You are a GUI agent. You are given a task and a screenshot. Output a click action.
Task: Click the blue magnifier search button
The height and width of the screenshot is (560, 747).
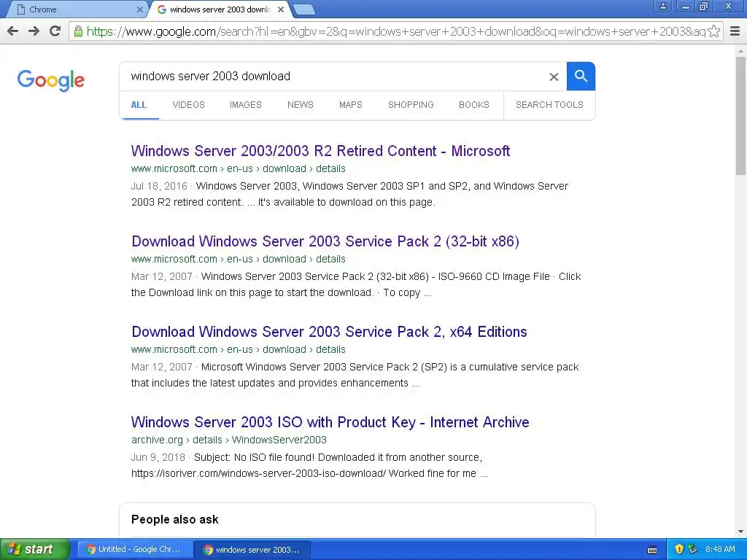click(x=581, y=76)
